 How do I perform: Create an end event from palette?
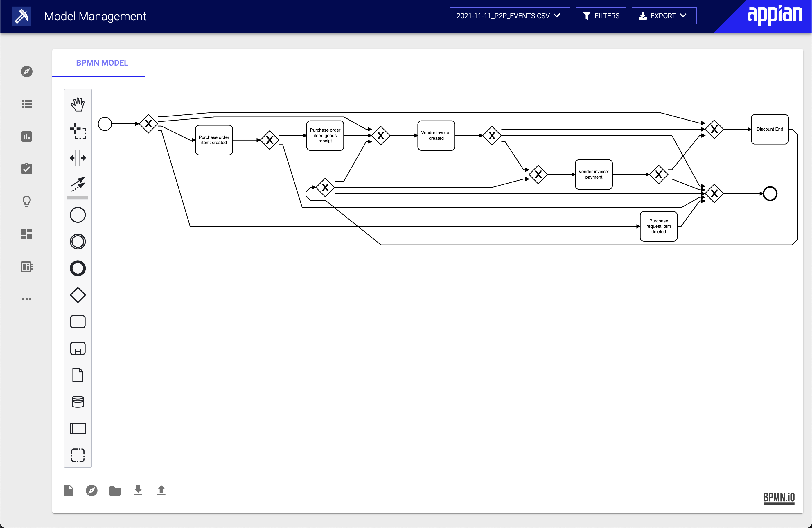pyautogui.click(x=78, y=268)
